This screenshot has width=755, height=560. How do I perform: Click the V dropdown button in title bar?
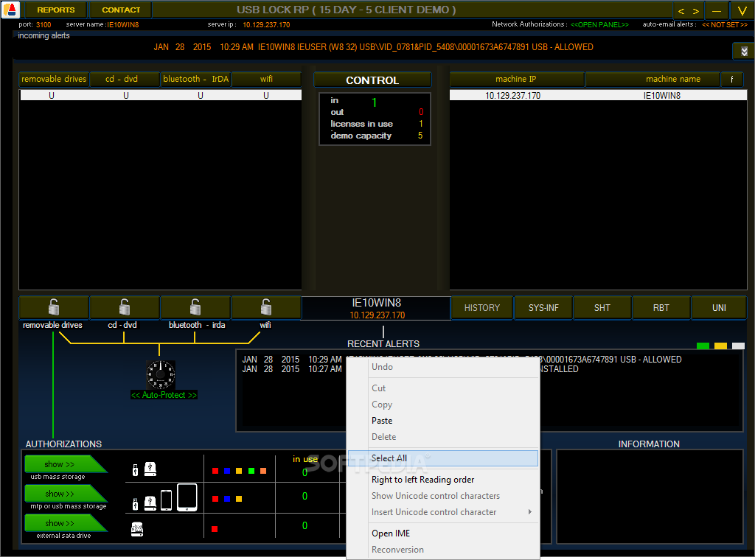pyautogui.click(x=742, y=10)
